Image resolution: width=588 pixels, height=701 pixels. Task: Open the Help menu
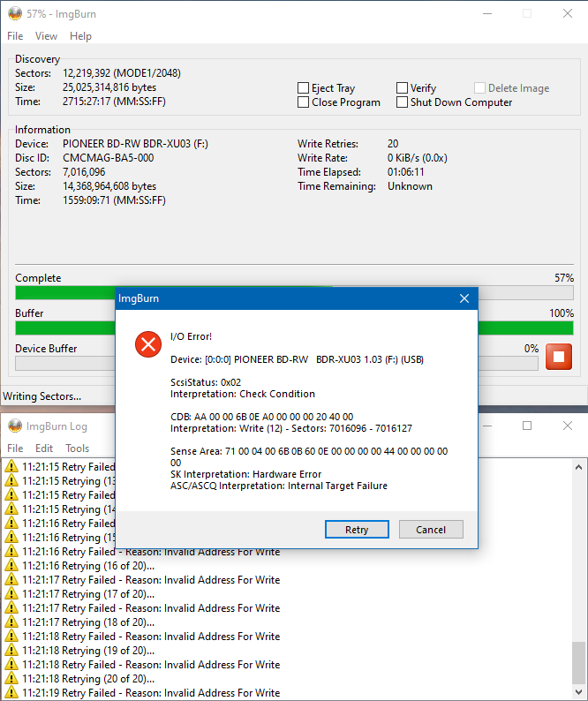pyautogui.click(x=80, y=36)
